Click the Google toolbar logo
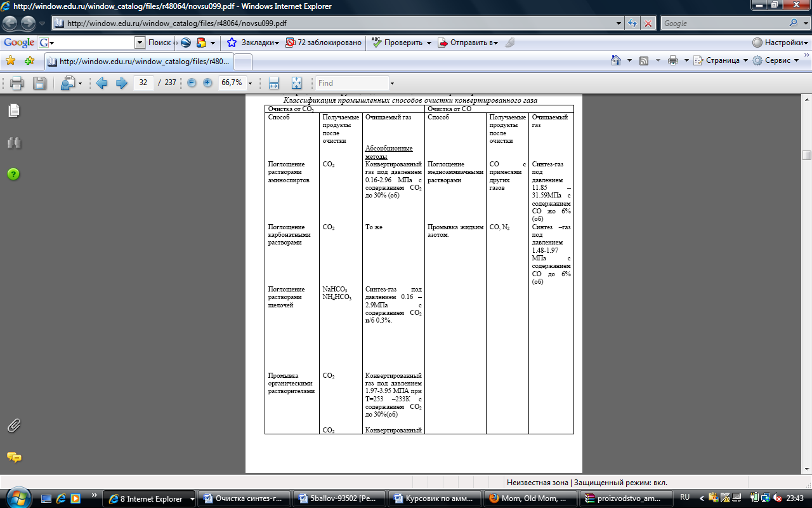 [x=19, y=43]
